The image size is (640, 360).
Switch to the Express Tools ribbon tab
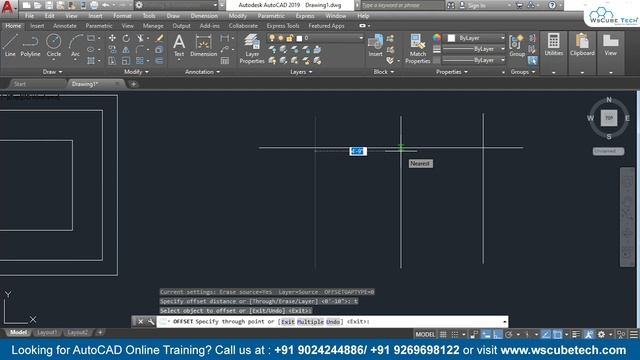point(283,26)
